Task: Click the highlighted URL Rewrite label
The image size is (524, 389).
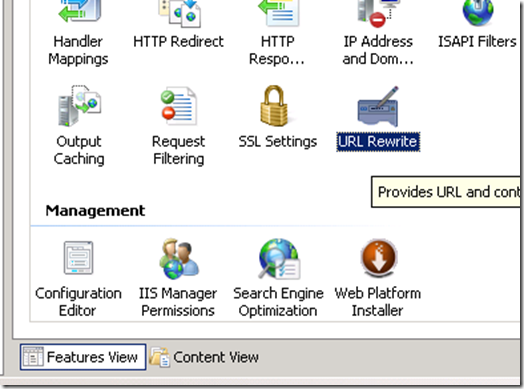Action: 378,142
